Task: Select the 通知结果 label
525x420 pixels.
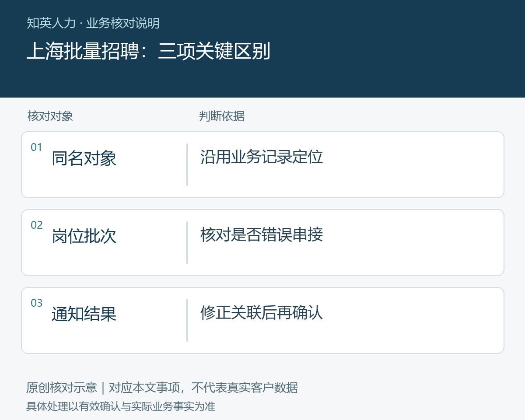Action: coord(84,314)
